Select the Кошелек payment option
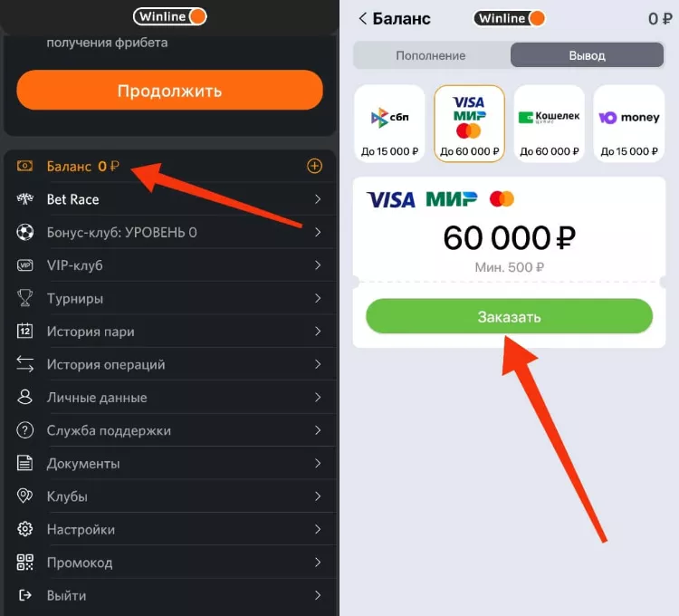This screenshot has width=679, height=616. [549, 123]
